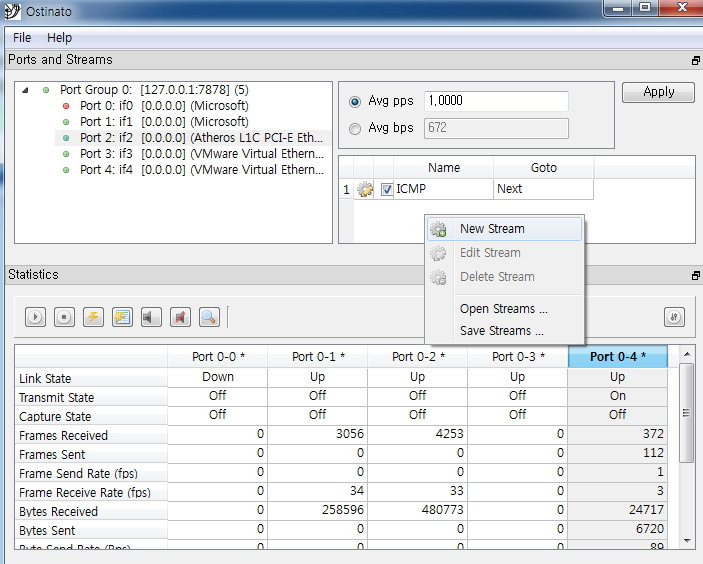Click Ostinato app icon in title bar
The height and width of the screenshot is (564, 703).
click(x=12, y=11)
